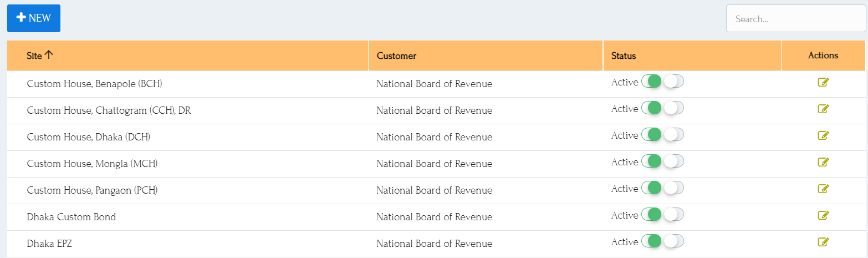Toggle Active switch for Dhaka Custom Bond
Viewport: 868px width, 258px height.
662,215
